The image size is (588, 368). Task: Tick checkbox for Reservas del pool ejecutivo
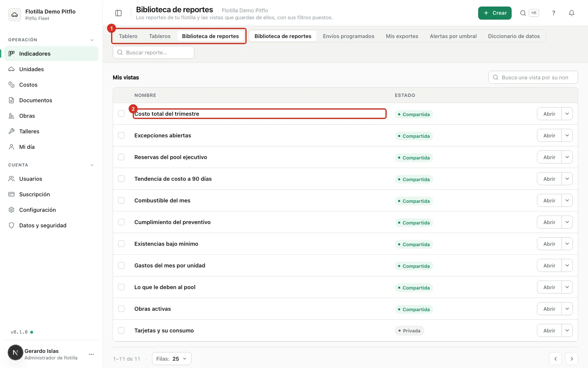(121, 157)
